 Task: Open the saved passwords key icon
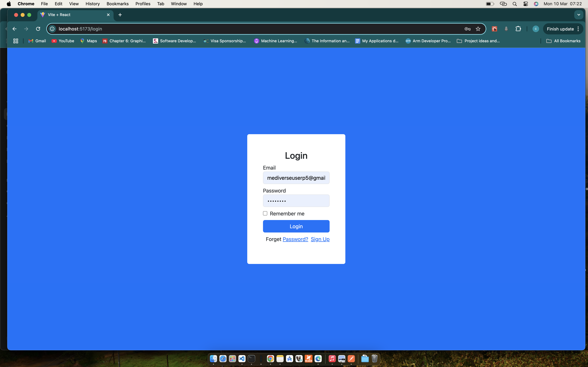[x=467, y=29]
